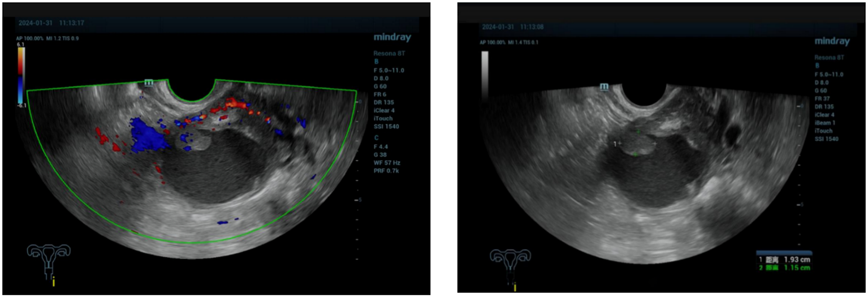Click 'Resona 8T' in the grayscale image

click(x=830, y=58)
